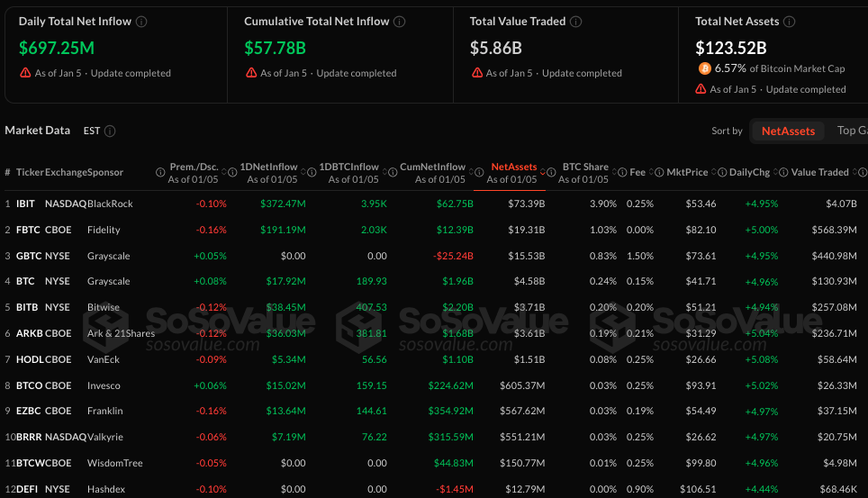Click the -$25.24B GBTC cumulative inflow cell
This screenshot has height=498, width=868.
(x=453, y=256)
